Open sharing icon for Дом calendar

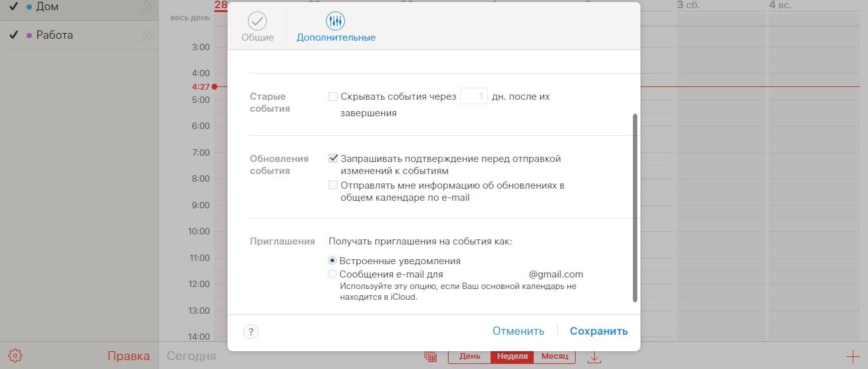coord(147,7)
